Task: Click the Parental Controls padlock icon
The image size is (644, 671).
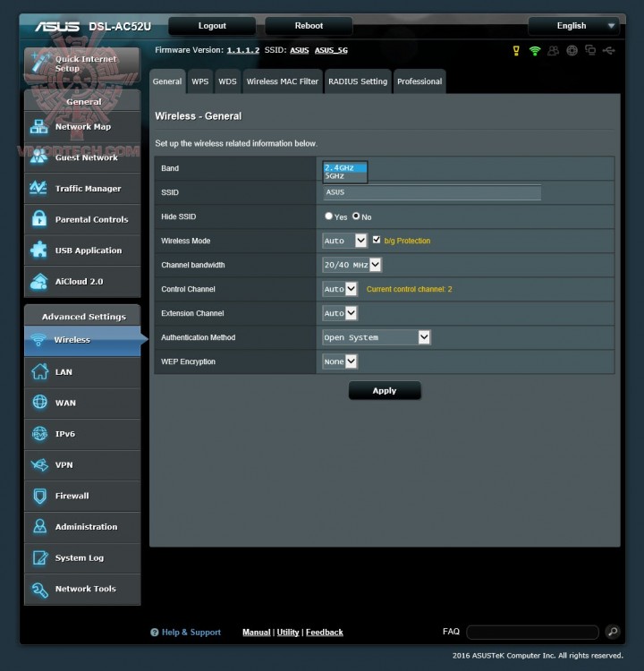Action: [39, 218]
